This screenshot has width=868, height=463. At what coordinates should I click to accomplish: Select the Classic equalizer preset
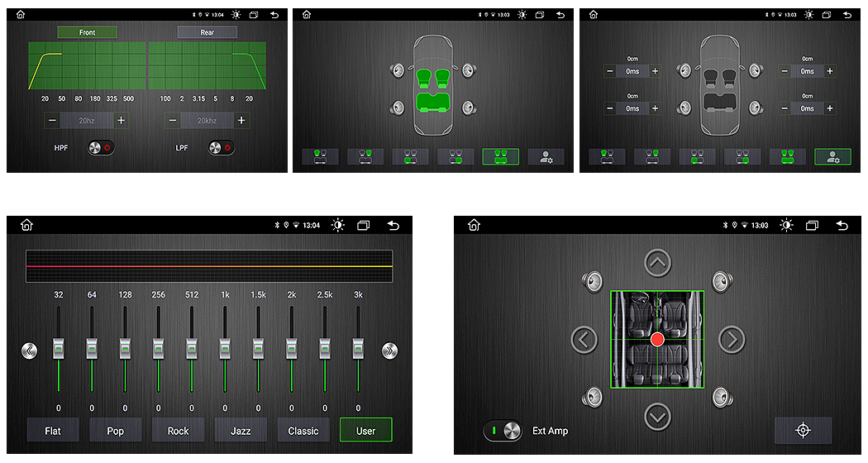coord(303,430)
